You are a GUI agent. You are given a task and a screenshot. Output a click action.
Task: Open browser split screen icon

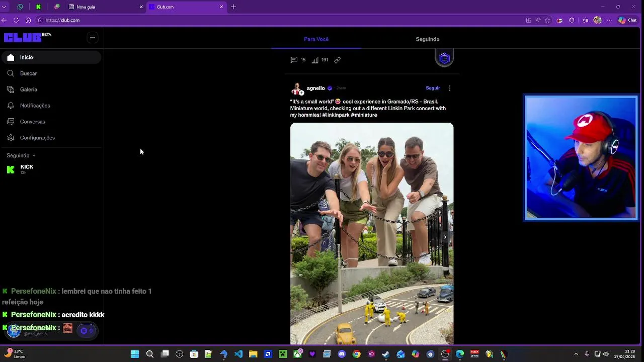[x=528, y=20]
